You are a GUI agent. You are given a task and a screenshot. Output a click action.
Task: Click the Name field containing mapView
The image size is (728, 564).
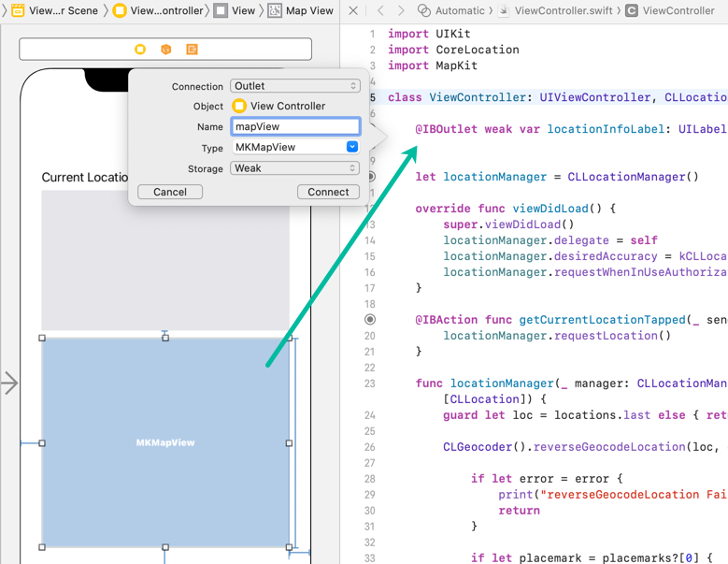coord(295,126)
